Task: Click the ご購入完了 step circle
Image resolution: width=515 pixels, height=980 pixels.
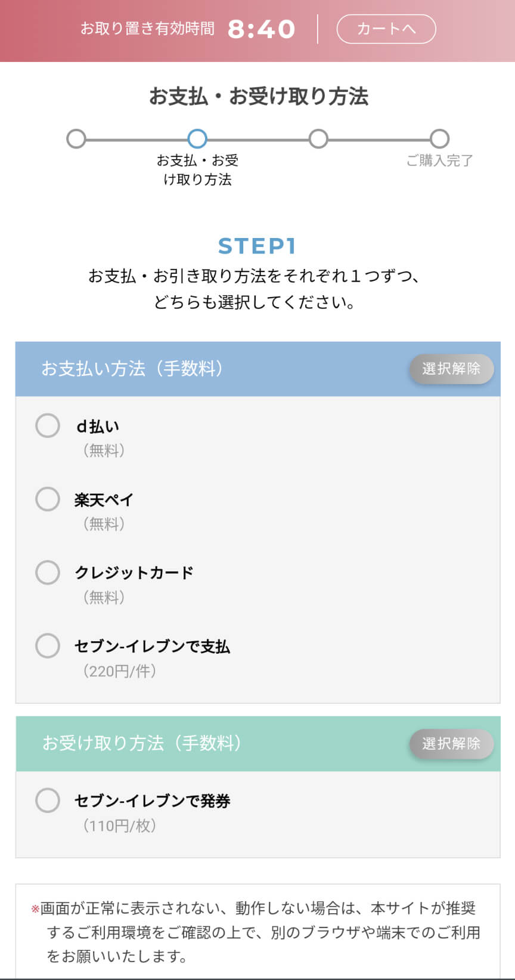Action: [x=439, y=138]
